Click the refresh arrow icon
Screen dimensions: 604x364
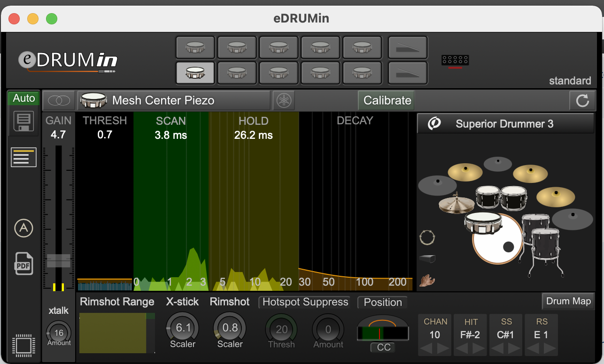pyautogui.click(x=582, y=100)
